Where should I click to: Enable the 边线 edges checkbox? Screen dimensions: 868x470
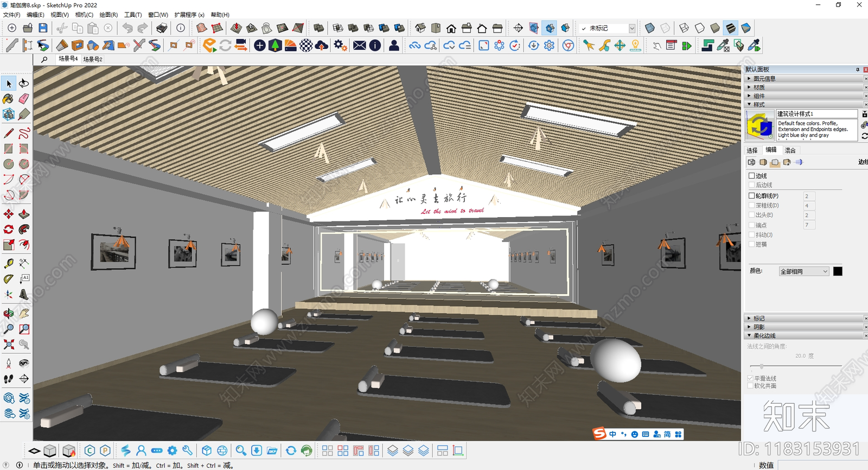pos(752,176)
